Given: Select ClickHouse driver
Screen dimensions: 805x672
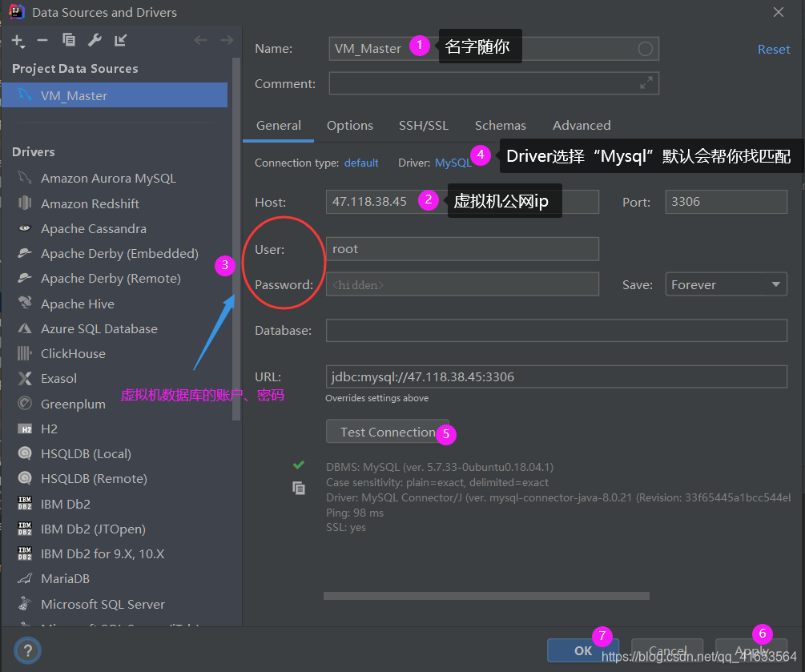Looking at the screenshot, I should [74, 353].
